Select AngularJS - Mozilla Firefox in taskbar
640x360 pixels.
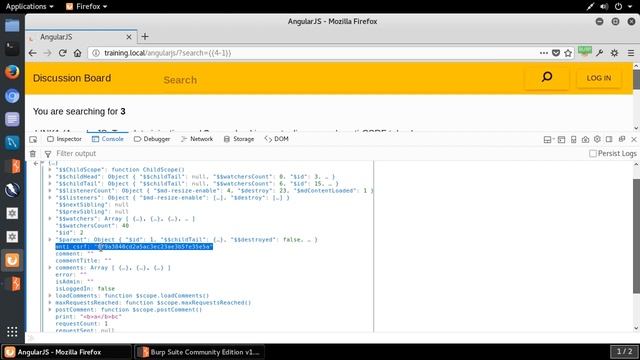(67, 352)
